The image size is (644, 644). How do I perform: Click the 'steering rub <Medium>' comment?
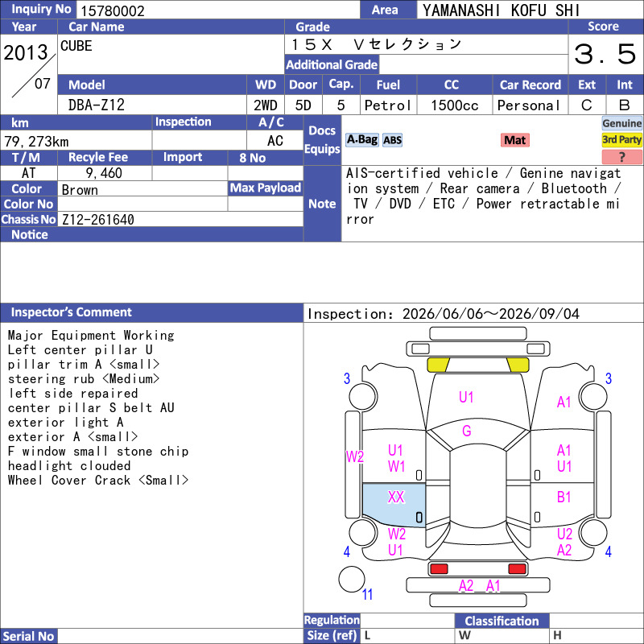(x=84, y=379)
